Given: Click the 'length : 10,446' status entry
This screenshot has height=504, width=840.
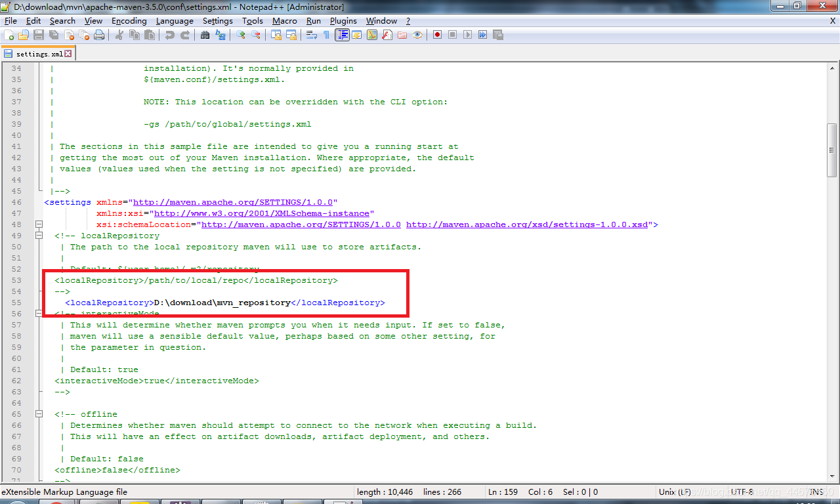Looking at the screenshot, I should click(385, 492).
